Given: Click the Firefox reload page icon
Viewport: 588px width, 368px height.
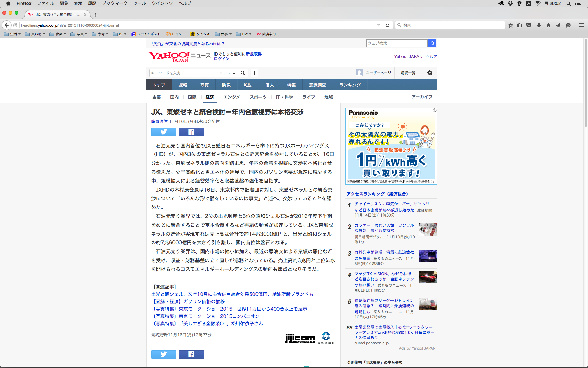Looking at the screenshot, I should pos(387,25).
